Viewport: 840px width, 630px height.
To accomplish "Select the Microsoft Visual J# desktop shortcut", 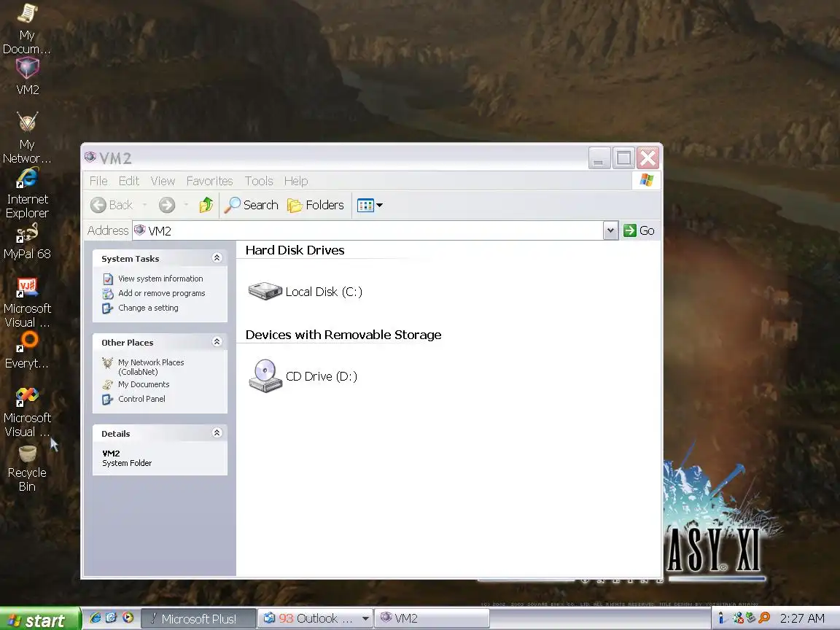I will point(27,303).
